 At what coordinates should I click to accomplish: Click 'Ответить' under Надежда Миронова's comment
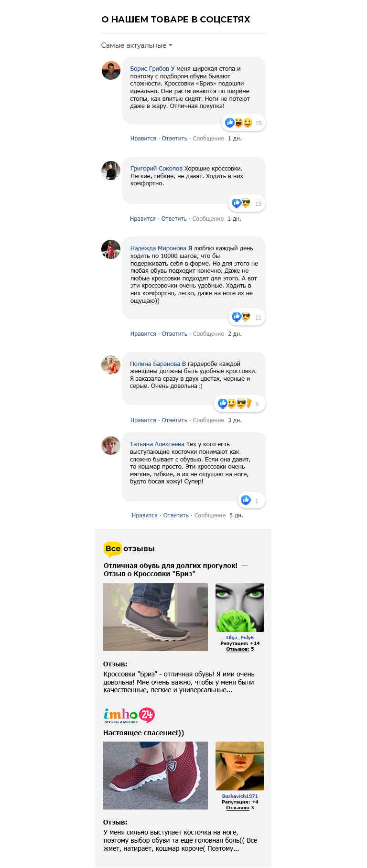[174, 334]
